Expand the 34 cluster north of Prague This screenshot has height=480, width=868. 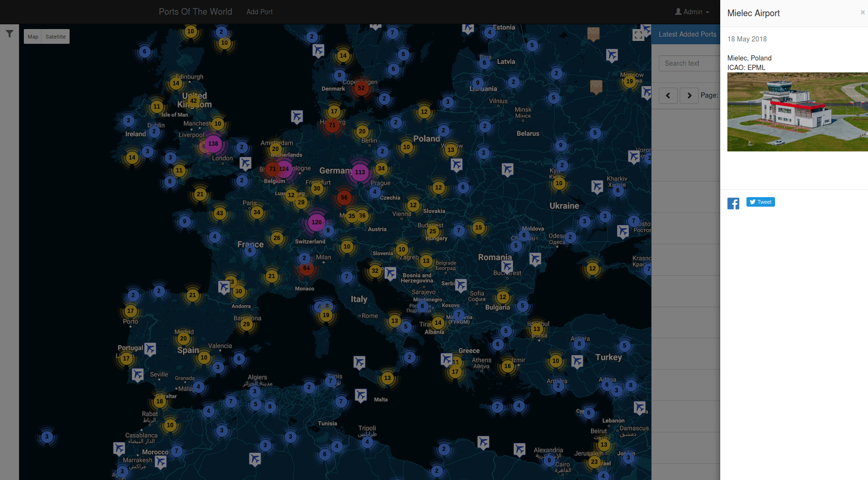tap(381, 168)
